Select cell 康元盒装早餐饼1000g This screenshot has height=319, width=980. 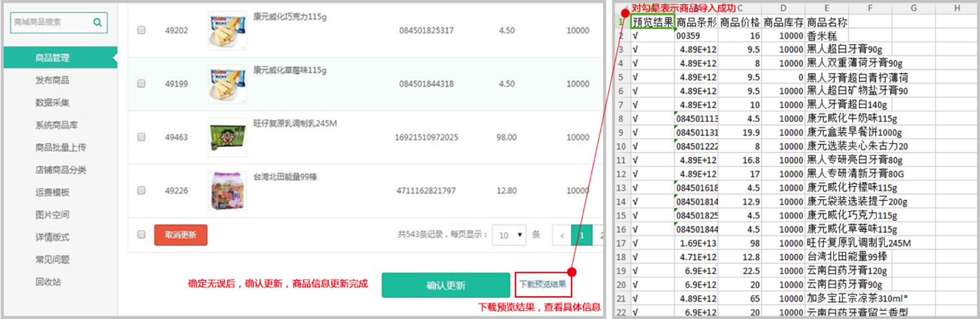pos(855,132)
